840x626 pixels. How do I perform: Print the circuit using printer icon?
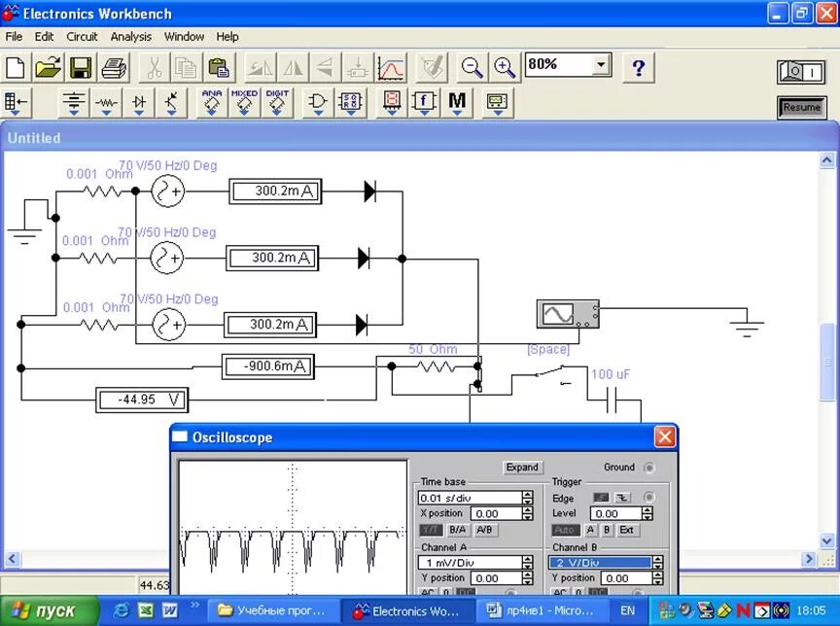pos(114,67)
